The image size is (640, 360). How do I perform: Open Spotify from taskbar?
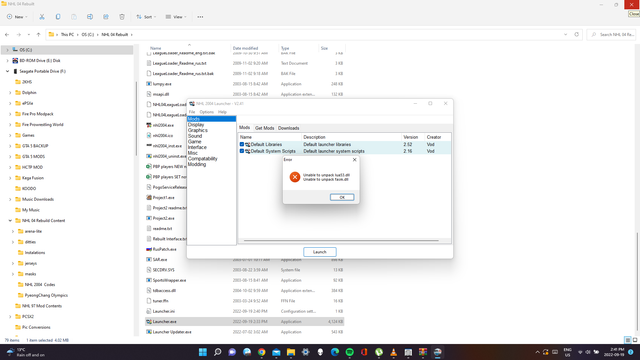[349, 352]
